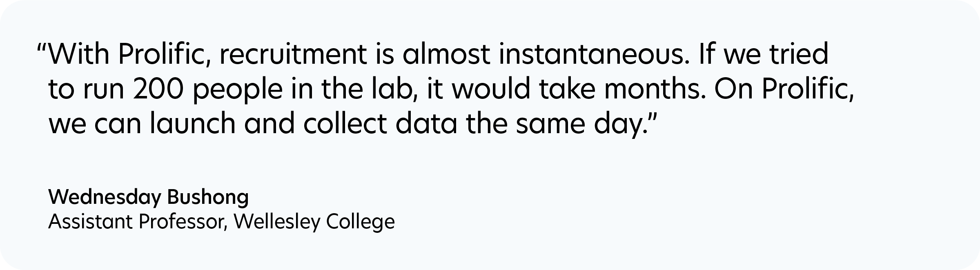Click the Assistant Professor, Wellesley College line
The height and width of the screenshot is (270, 980).
point(221,222)
